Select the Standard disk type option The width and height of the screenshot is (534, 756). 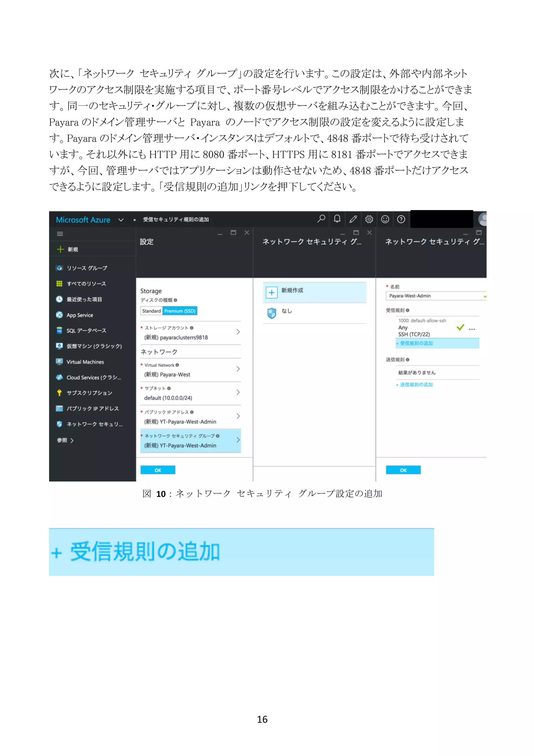coord(151,311)
